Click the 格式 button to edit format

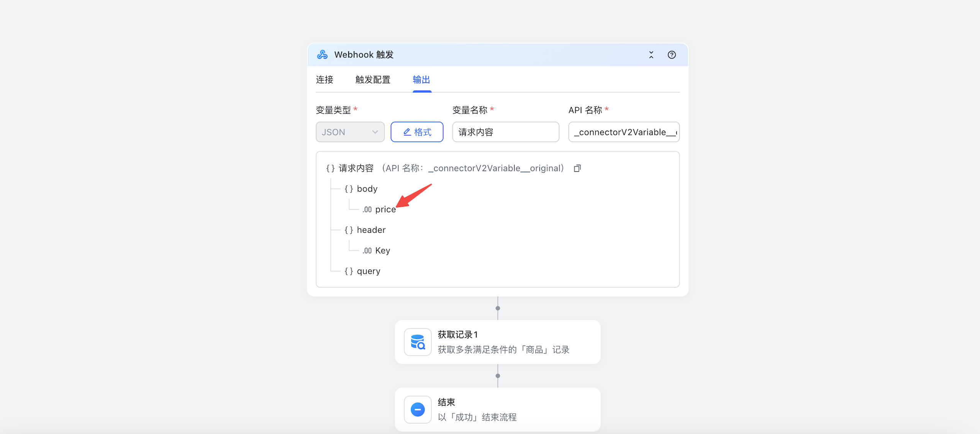[417, 132]
